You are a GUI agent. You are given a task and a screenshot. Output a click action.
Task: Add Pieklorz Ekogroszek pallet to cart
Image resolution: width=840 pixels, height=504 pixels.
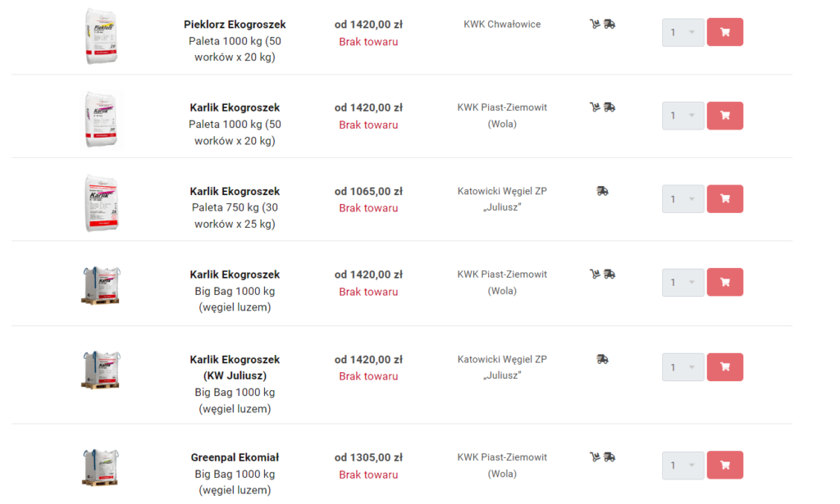(725, 32)
